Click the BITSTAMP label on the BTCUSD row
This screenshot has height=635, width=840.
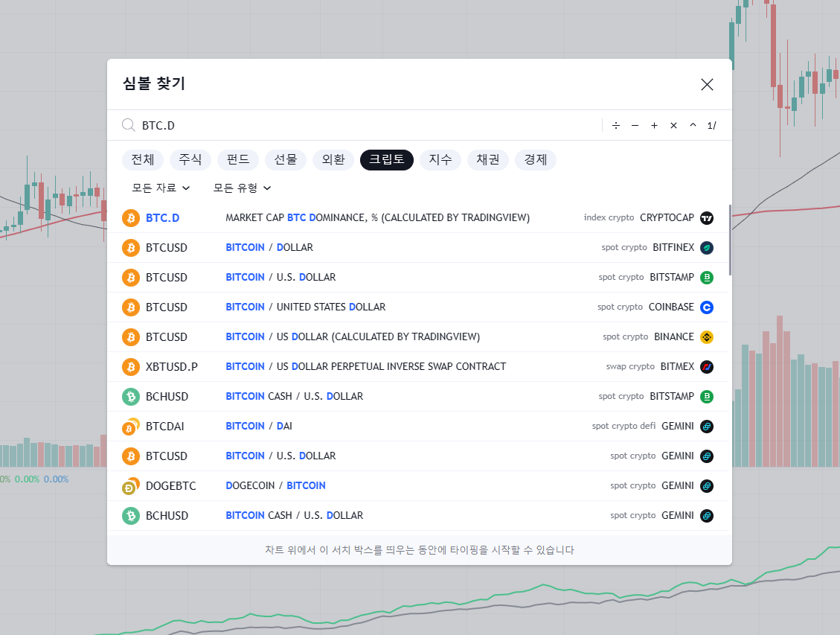click(x=672, y=277)
